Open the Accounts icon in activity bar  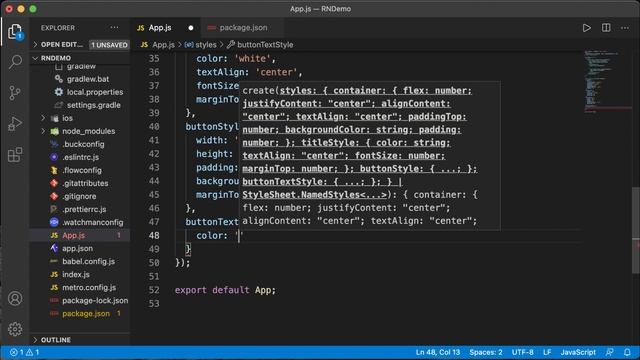(15, 298)
